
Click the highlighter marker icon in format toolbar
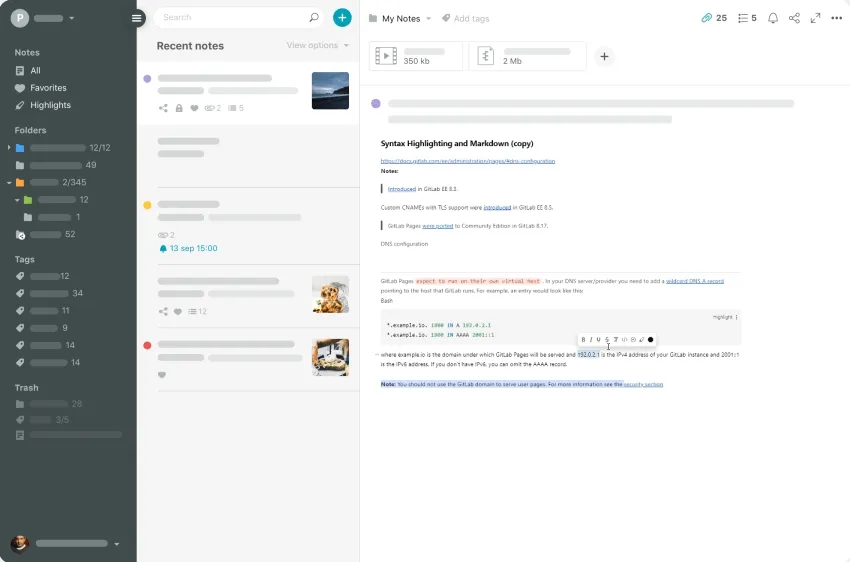point(642,340)
